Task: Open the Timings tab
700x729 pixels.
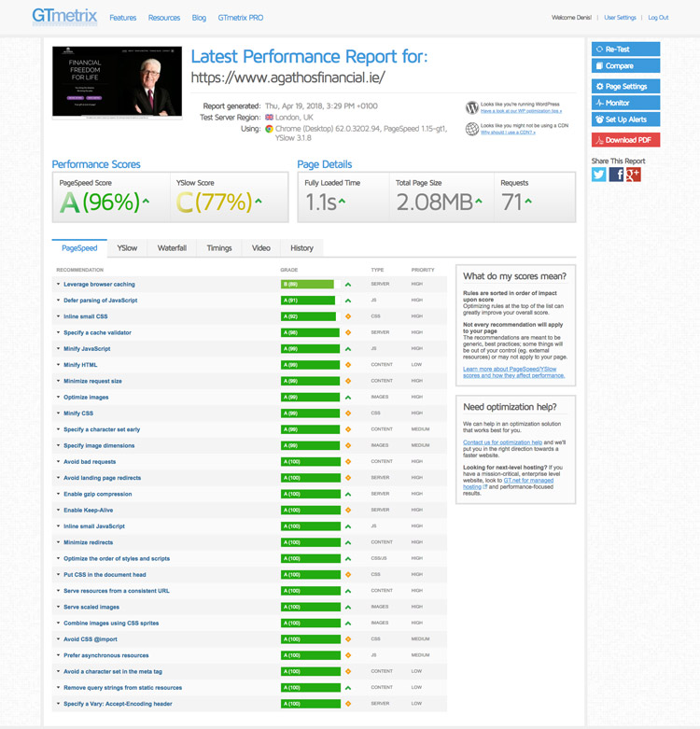Action: tap(219, 248)
